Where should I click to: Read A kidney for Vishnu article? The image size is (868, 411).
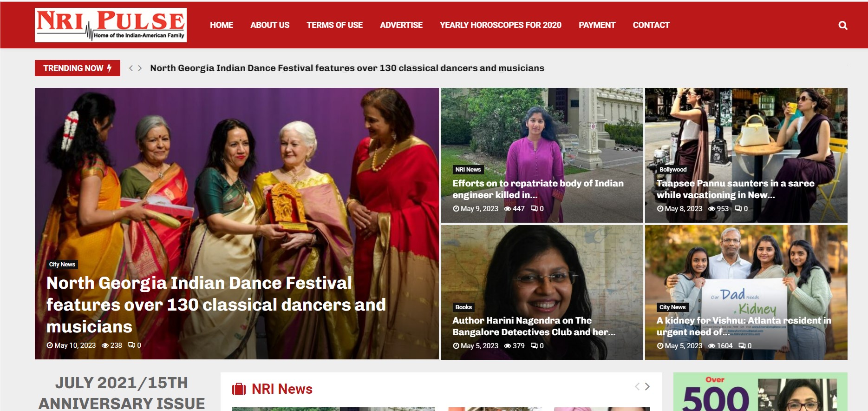click(744, 326)
